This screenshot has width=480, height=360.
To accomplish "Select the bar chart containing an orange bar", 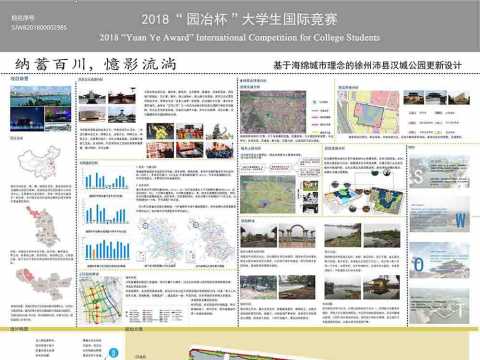I will click(x=107, y=249).
